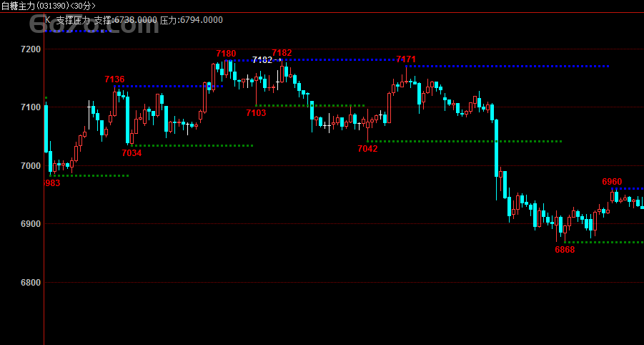Select the red 7171 high label
Image resolution: width=644 pixels, height=345 pixels.
(406, 59)
